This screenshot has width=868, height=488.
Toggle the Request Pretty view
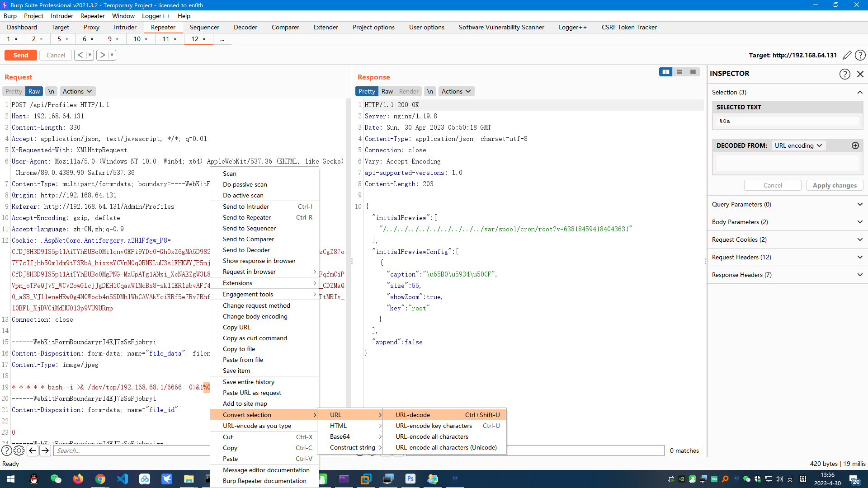coord(14,91)
